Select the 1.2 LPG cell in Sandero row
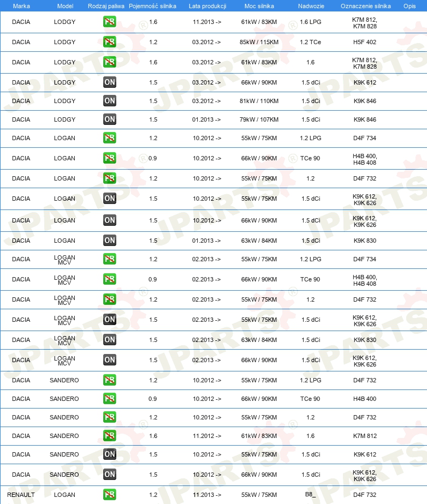Viewport: 427px width, 504px height. 310,380
